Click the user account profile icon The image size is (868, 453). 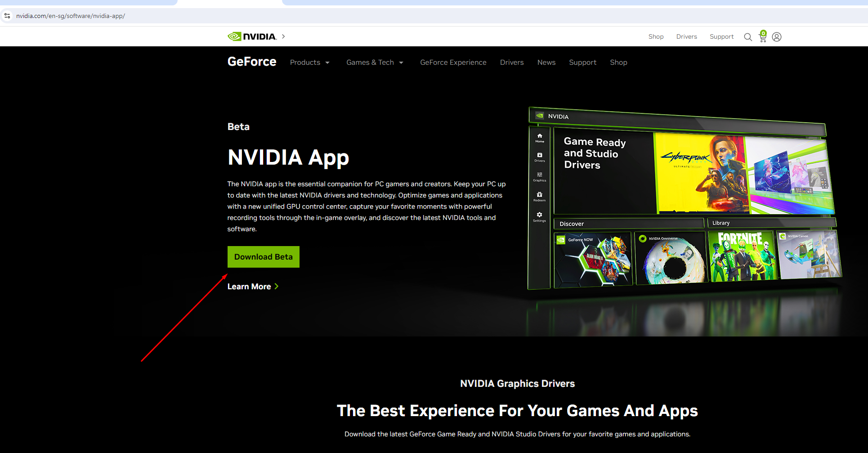[x=777, y=37]
